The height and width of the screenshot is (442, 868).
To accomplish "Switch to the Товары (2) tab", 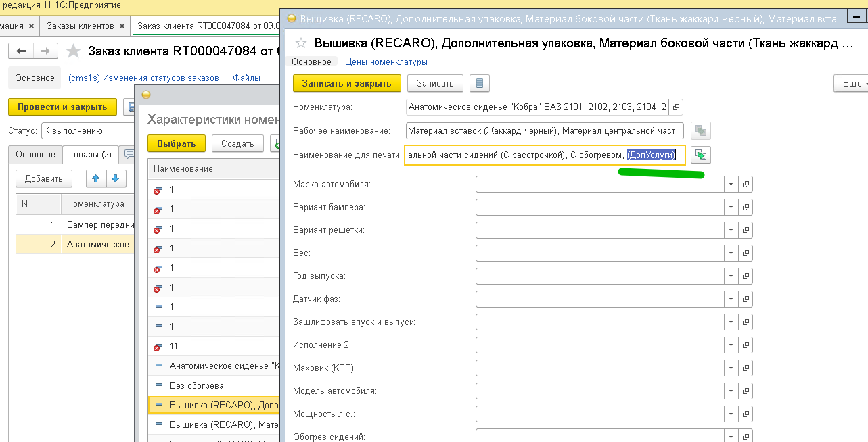I will (90, 155).
